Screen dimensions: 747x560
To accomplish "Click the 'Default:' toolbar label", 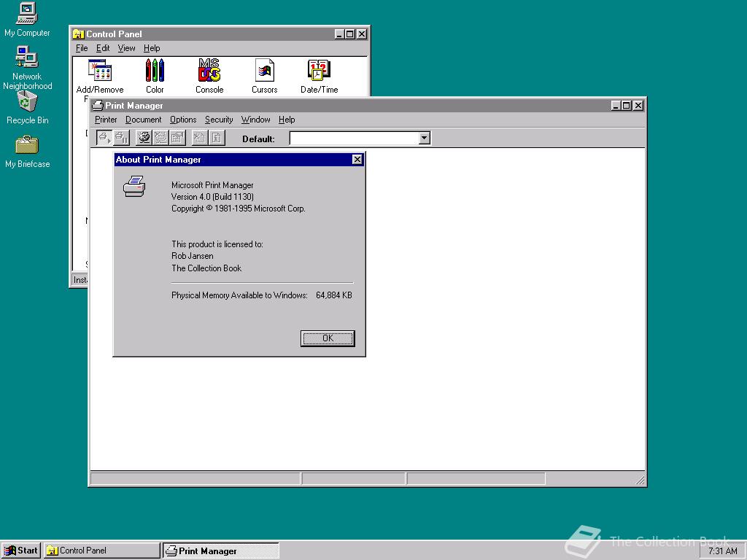I will point(258,139).
